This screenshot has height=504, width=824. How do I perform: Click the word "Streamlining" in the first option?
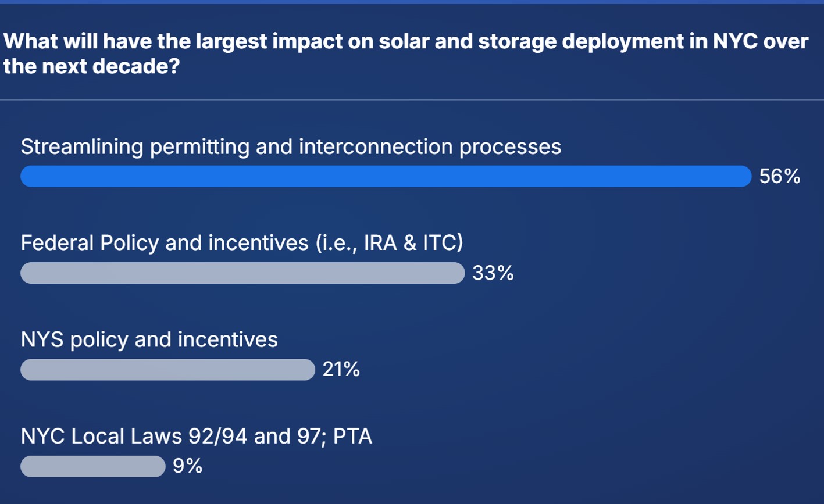click(x=82, y=146)
